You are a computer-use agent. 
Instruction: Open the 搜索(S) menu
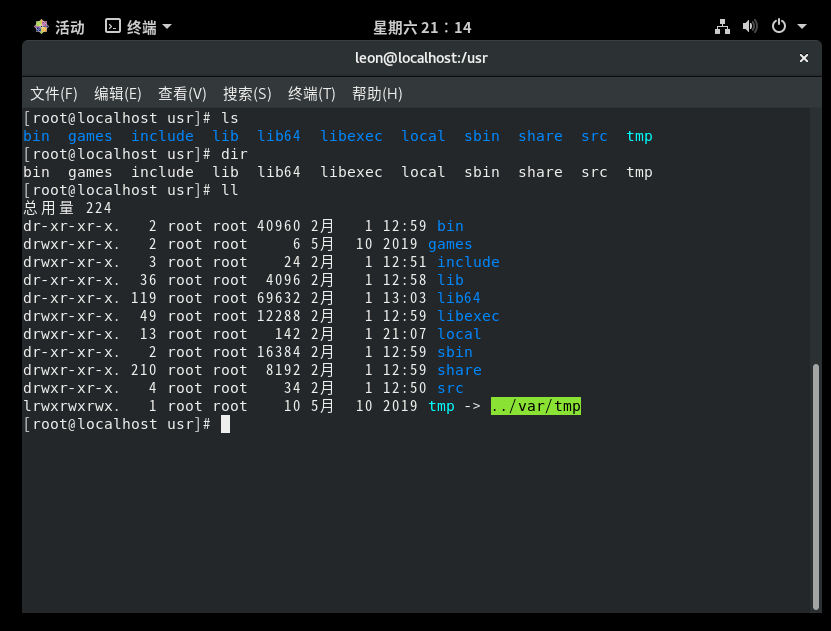(x=247, y=94)
